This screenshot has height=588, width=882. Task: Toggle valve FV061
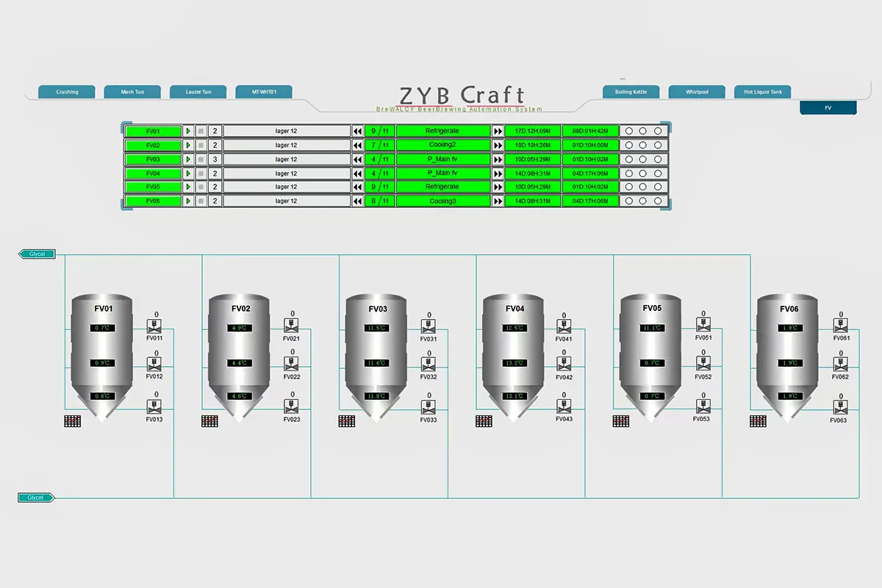point(839,326)
